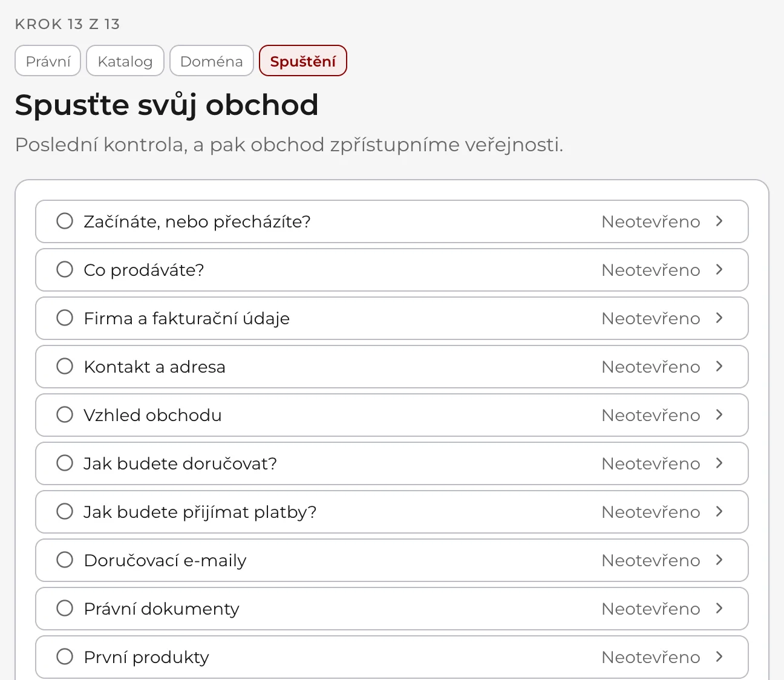Expand Začínáte, nebo přecházíte? with its chevron
Viewport: 784px width, 680px height.
719,221
